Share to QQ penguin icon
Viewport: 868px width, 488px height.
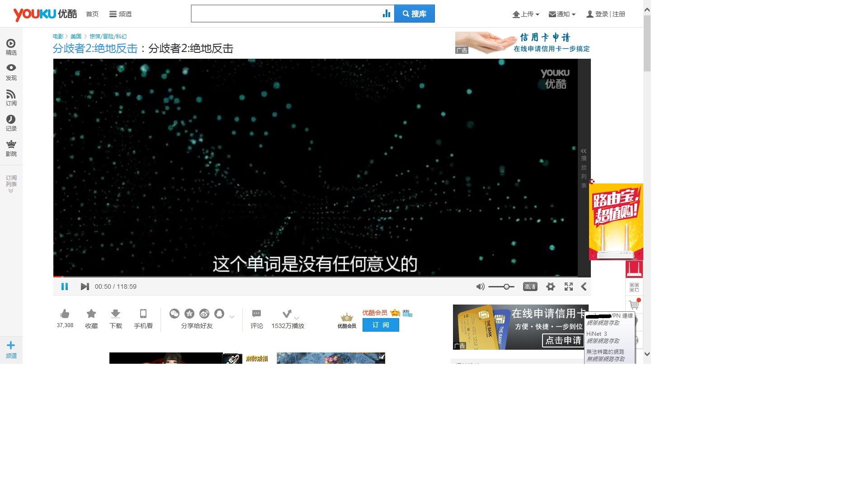(219, 313)
